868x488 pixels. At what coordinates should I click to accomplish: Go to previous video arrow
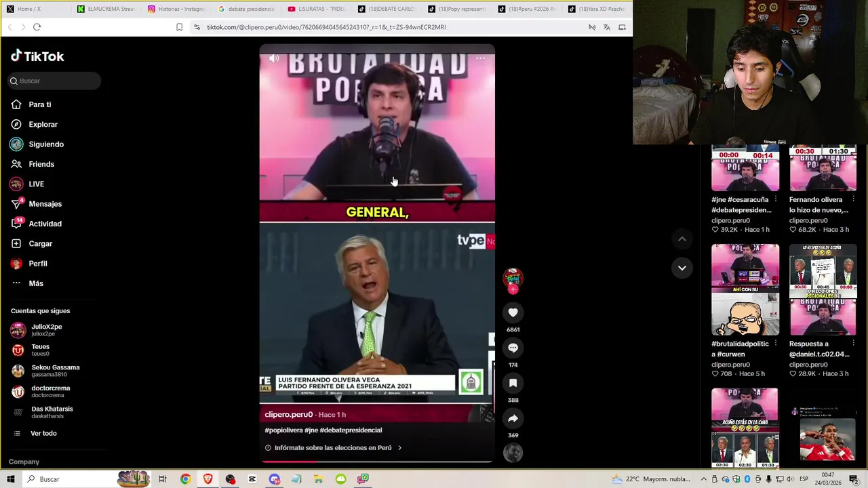682,239
